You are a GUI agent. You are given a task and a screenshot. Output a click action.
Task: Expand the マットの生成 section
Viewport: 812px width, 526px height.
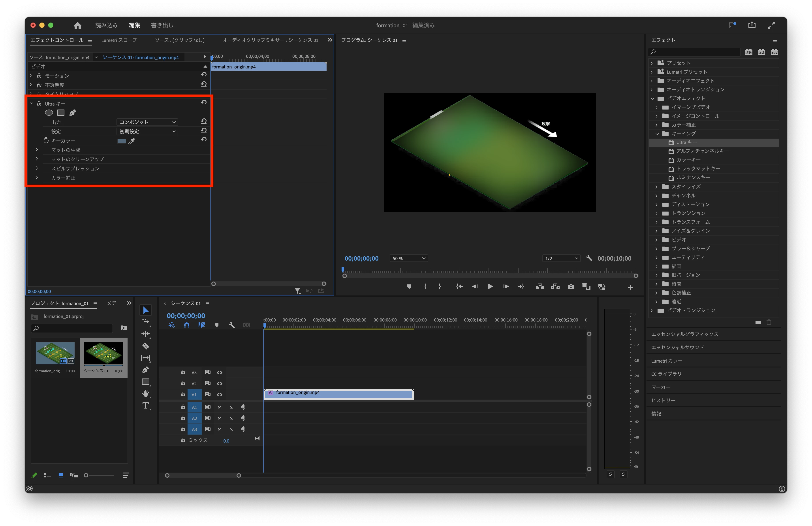pos(37,150)
